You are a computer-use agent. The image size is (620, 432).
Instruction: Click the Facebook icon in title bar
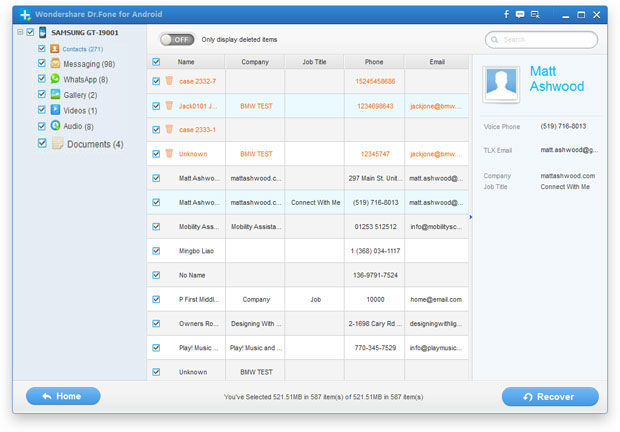[x=507, y=15]
